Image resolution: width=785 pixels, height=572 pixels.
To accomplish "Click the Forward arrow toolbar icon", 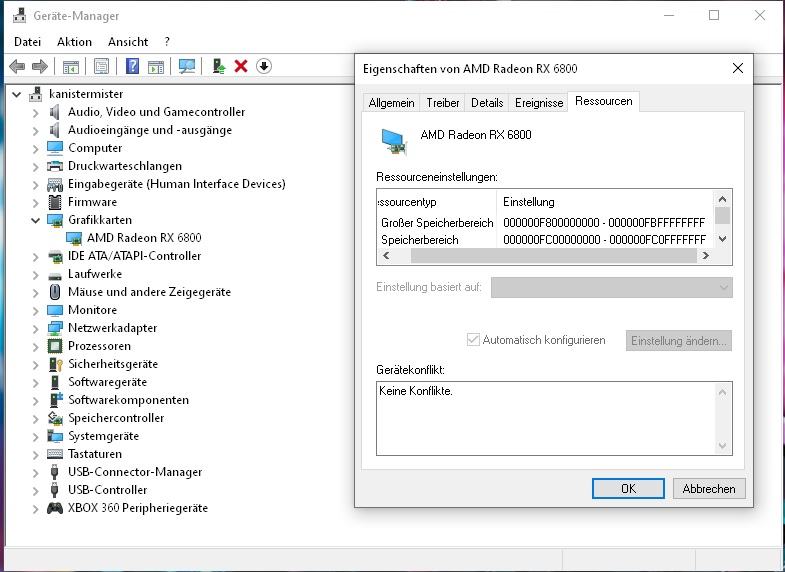I will [40, 66].
